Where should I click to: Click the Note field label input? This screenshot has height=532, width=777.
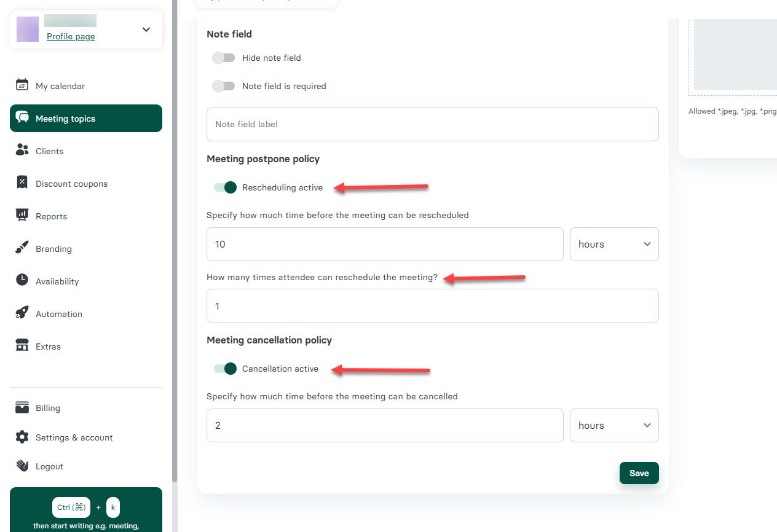click(432, 124)
